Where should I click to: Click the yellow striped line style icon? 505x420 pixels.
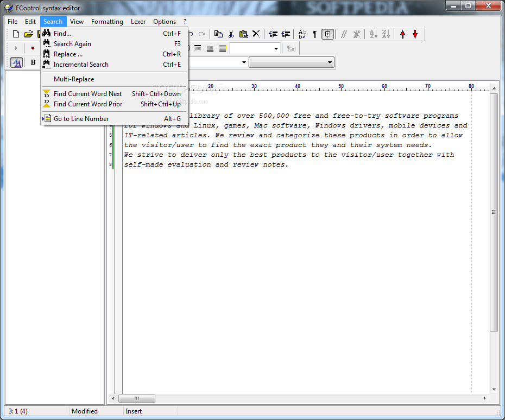click(x=223, y=48)
